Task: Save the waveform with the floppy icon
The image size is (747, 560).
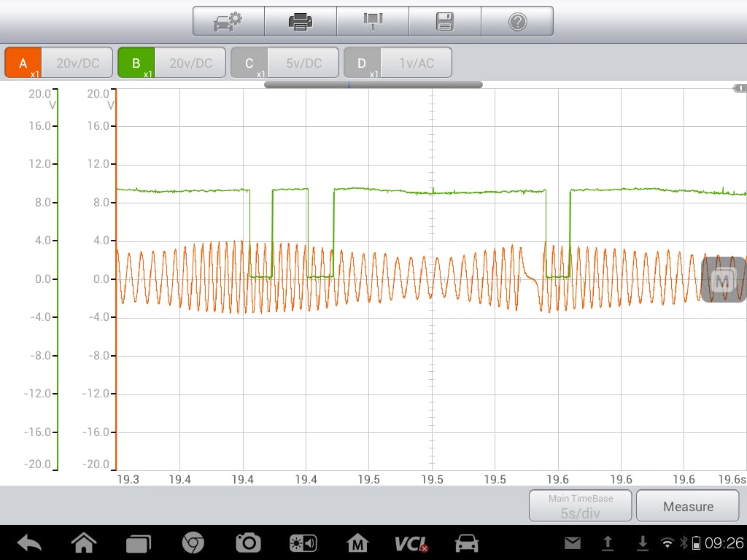Action: click(x=444, y=22)
